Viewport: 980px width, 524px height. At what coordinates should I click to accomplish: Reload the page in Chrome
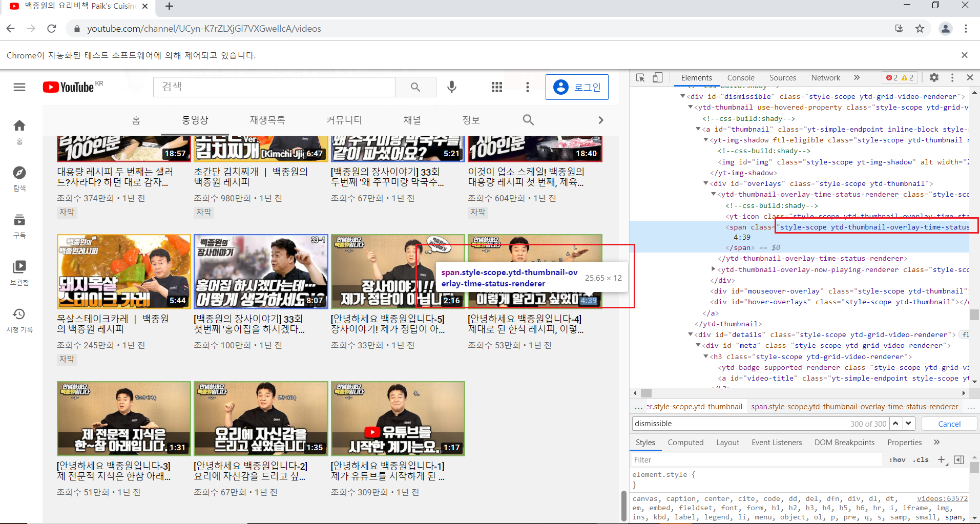tap(51, 29)
